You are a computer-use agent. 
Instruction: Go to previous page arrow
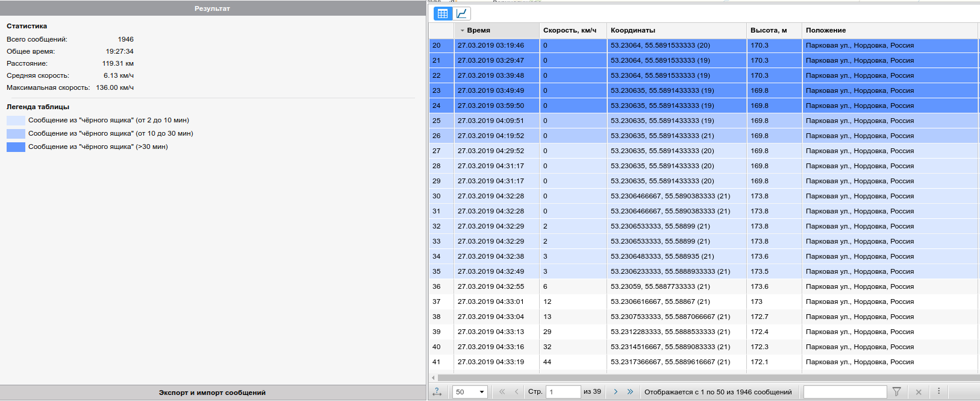pos(516,392)
